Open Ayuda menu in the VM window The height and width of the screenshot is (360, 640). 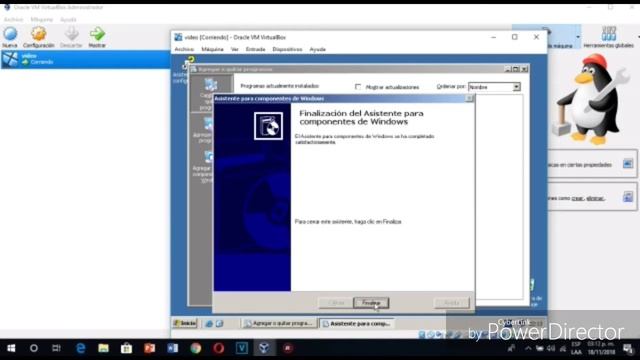(x=318, y=49)
